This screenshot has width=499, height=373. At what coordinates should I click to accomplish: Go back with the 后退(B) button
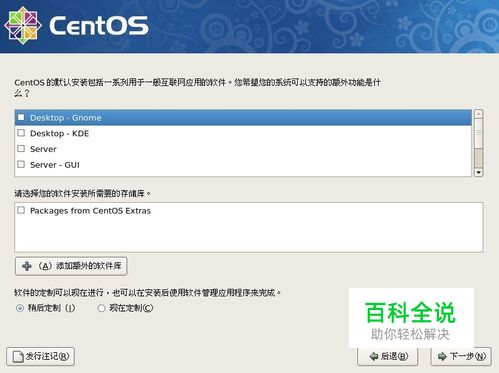(x=388, y=356)
